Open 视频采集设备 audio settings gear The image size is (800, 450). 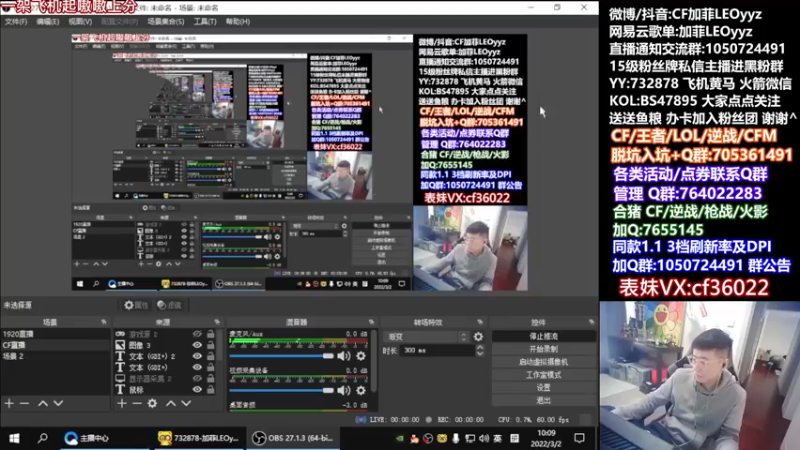point(361,390)
